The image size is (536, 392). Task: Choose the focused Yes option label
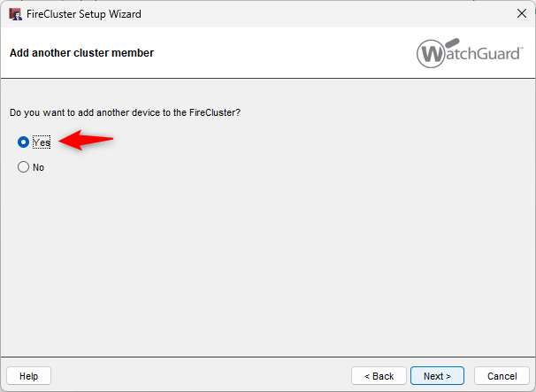tap(42, 142)
